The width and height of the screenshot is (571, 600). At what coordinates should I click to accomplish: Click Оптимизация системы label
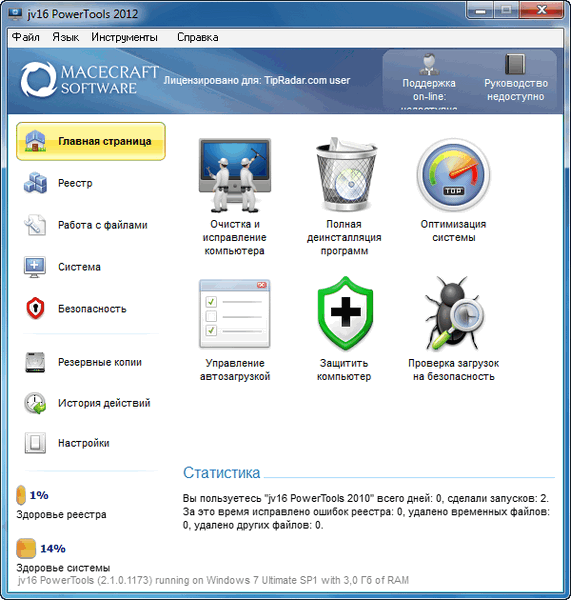click(454, 231)
